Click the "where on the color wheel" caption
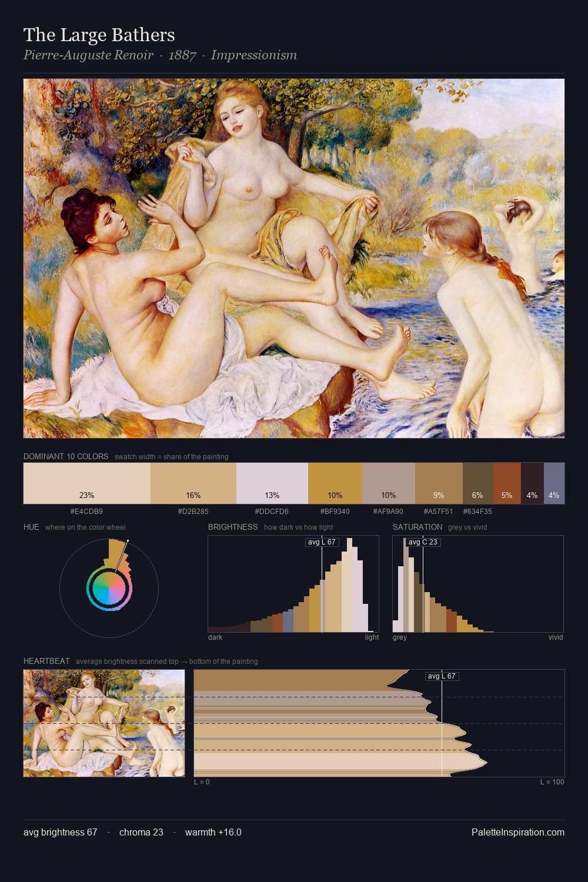The image size is (588, 882). [x=85, y=527]
